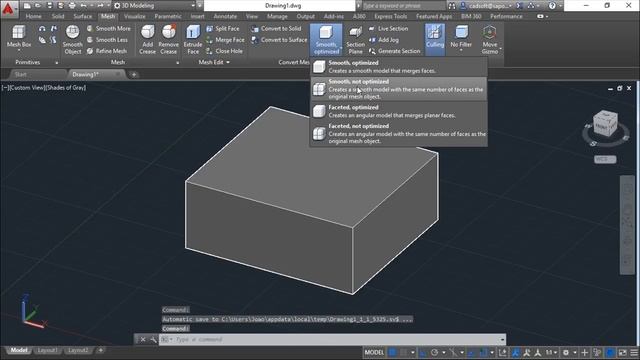
Task: Switch to the Solid ribbon tab
Action: pyautogui.click(x=58, y=16)
